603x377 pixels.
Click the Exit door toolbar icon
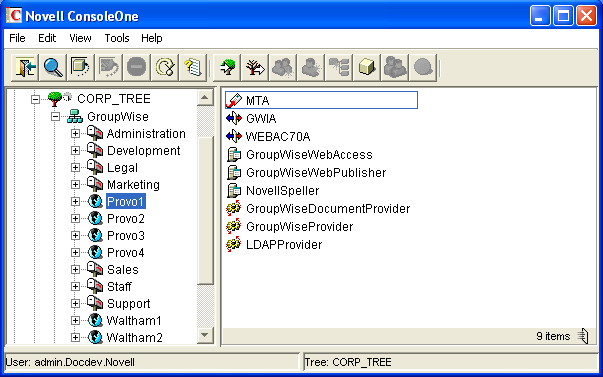pyautogui.click(x=25, y=68)
